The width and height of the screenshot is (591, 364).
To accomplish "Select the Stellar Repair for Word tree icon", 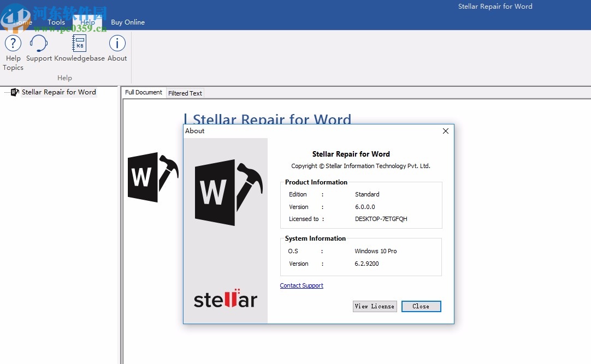I will (15, 92).
